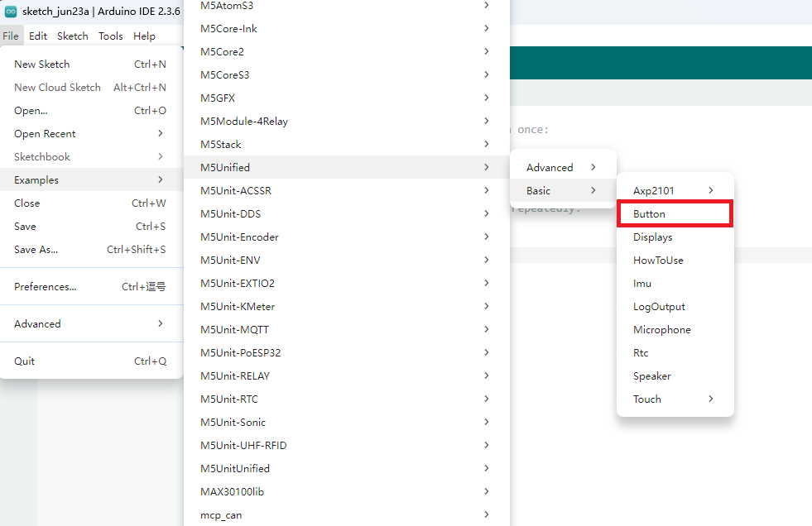Viewport: 812px width, 526px height.
Task: Open the Edit menu
Action: 38,36
